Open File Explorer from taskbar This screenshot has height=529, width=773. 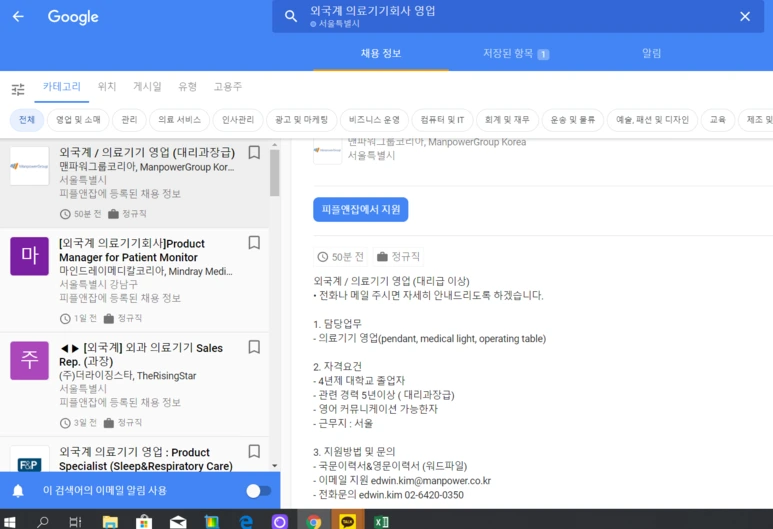pyautogui.click(x=110, y=521)
